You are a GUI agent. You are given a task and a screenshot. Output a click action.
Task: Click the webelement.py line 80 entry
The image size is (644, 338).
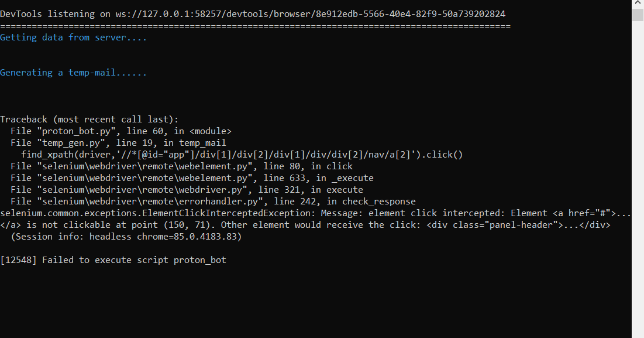tap(181, 166)
